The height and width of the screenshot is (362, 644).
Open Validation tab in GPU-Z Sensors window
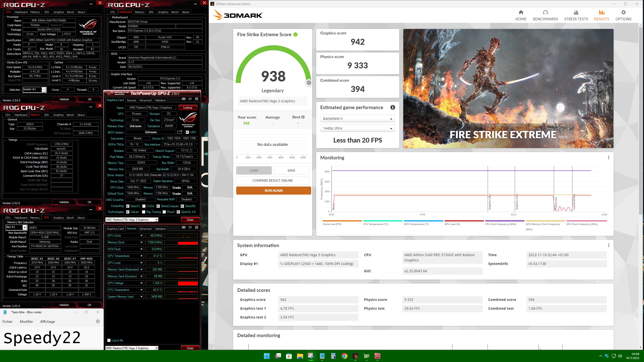pyautogui.click(x=160, y=229)
